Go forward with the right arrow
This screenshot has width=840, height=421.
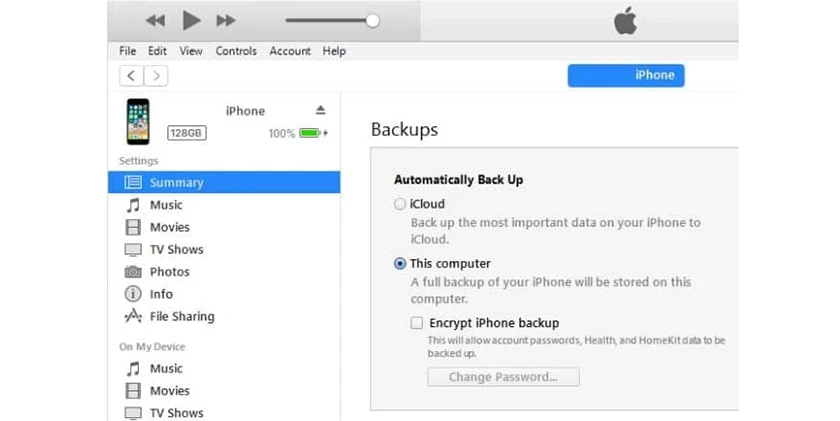pos(156,76)
